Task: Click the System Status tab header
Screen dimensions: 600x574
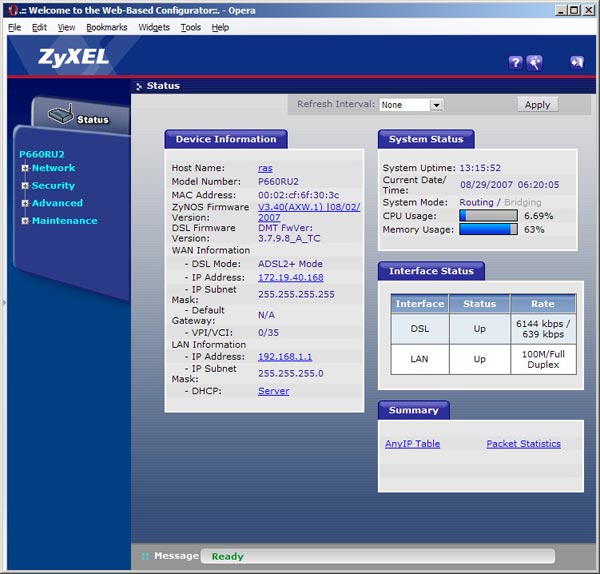Action: (x=426, y=139)
